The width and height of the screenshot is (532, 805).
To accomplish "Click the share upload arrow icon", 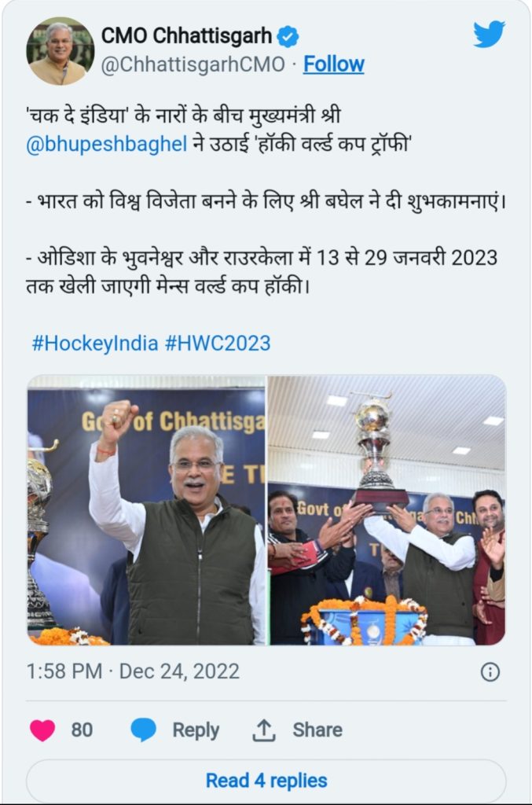I will click(264, 730).
